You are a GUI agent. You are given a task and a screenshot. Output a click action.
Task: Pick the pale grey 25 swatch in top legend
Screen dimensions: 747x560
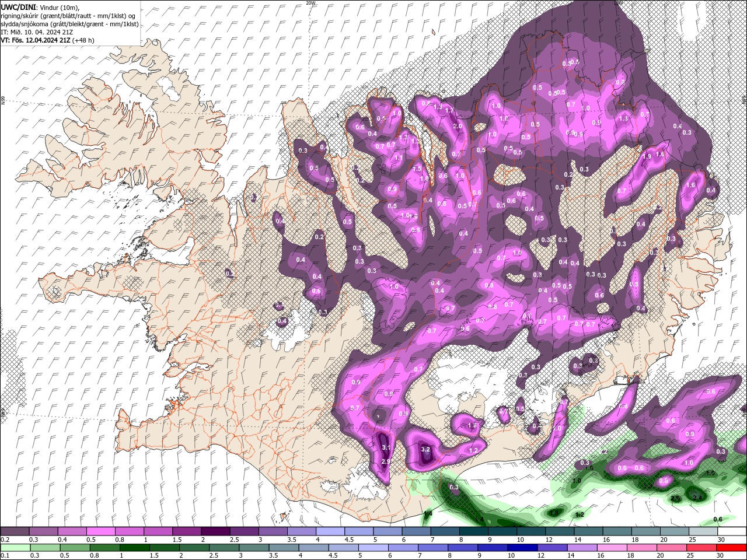(x=704, y=531)
